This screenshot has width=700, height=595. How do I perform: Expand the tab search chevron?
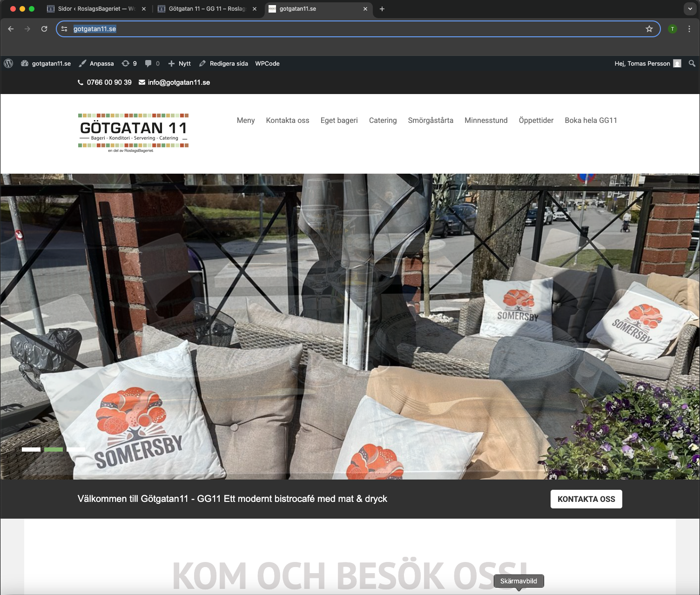690,9
